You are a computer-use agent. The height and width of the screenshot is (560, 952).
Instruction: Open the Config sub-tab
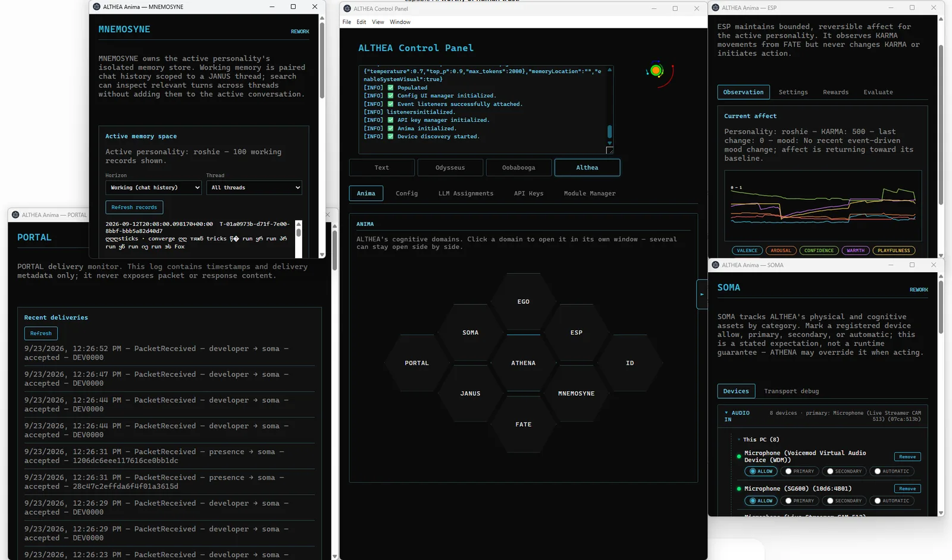406,193
